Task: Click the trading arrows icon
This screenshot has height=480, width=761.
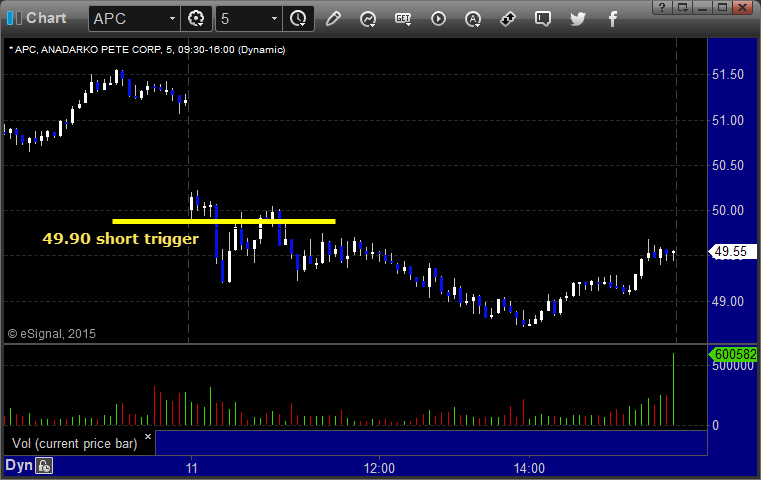Action: click(x=508, y=19)
